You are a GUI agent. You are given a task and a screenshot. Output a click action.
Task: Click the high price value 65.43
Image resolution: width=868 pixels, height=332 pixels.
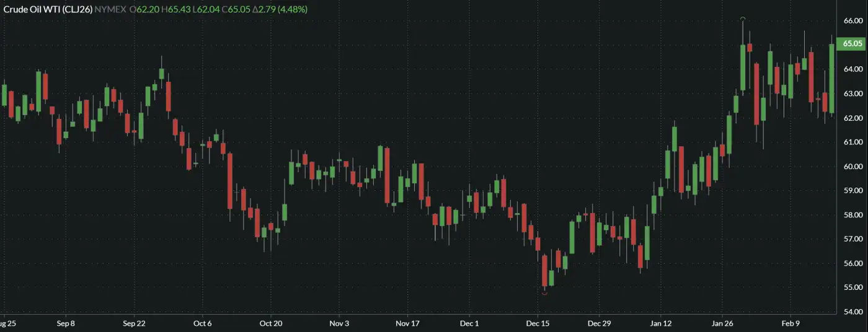(179, 9)
